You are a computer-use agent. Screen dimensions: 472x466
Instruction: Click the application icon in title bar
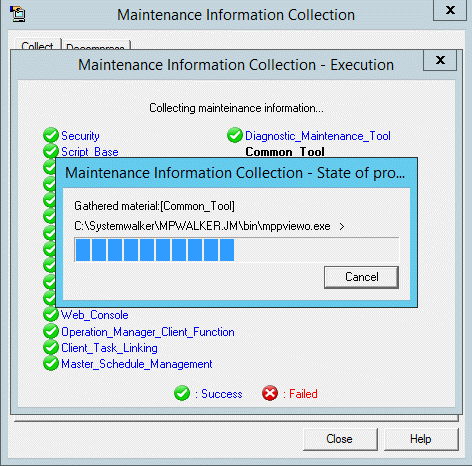(17, 14)
